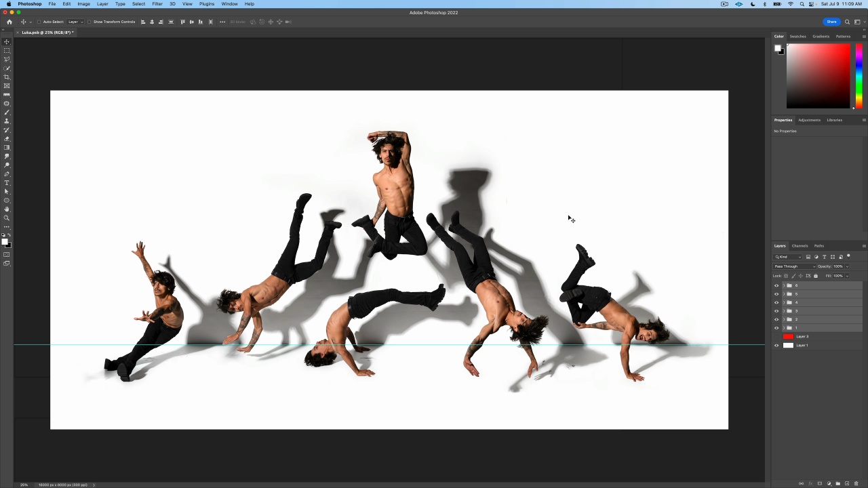This screenshot has width=868, height=488.
Task: Expand layer group 3
Action: tap(784, 311)
